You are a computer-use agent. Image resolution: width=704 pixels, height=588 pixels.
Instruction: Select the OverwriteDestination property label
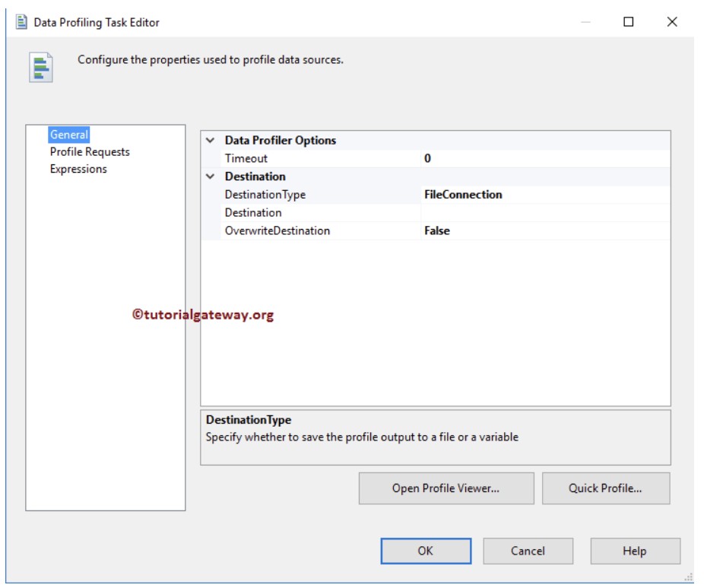[x=277, y=230]
